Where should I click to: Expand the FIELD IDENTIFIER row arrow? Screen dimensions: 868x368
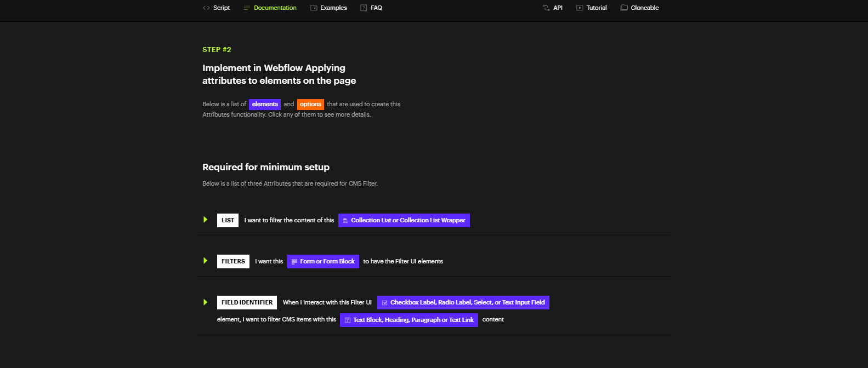[206, 302]
